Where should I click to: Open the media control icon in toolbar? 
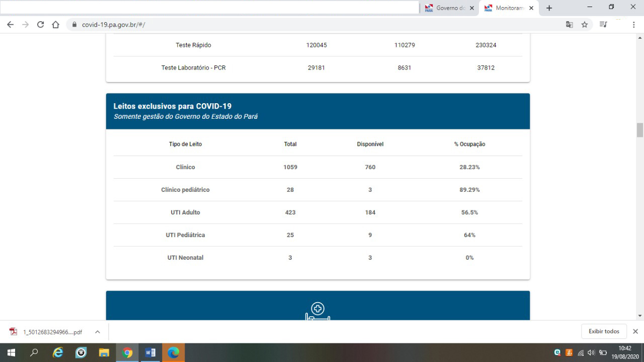pos(603,25)
